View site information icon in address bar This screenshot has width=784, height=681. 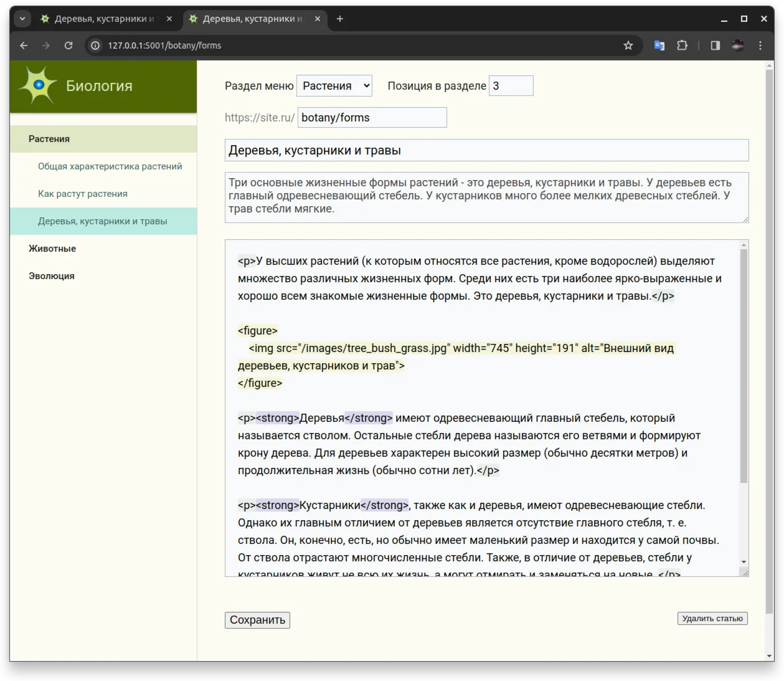coord(95,45)
